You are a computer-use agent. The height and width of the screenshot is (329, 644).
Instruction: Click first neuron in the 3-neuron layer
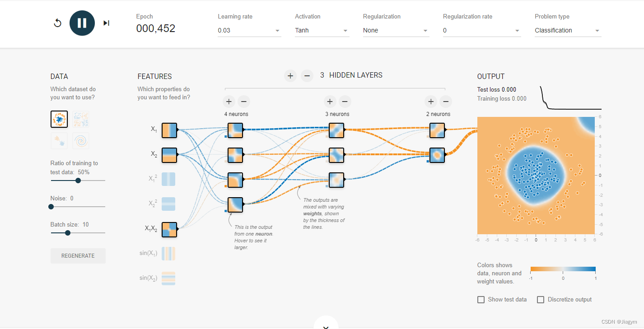(x=336, y=130)
